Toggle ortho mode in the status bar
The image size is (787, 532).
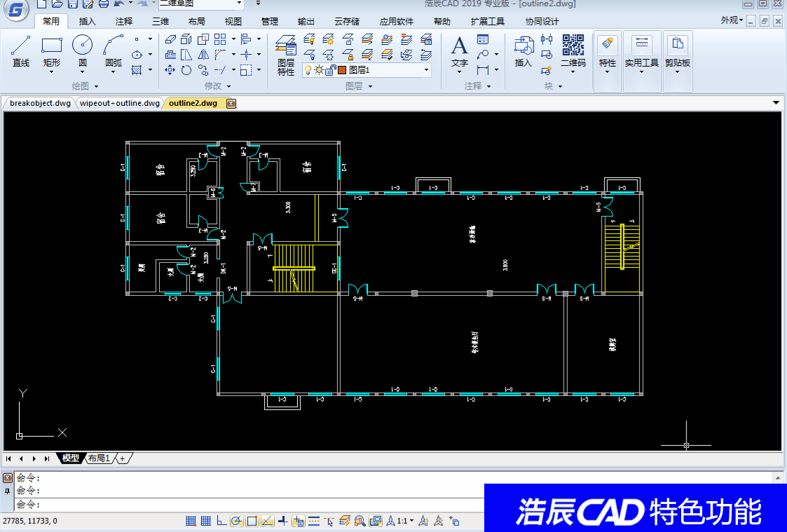221,521
